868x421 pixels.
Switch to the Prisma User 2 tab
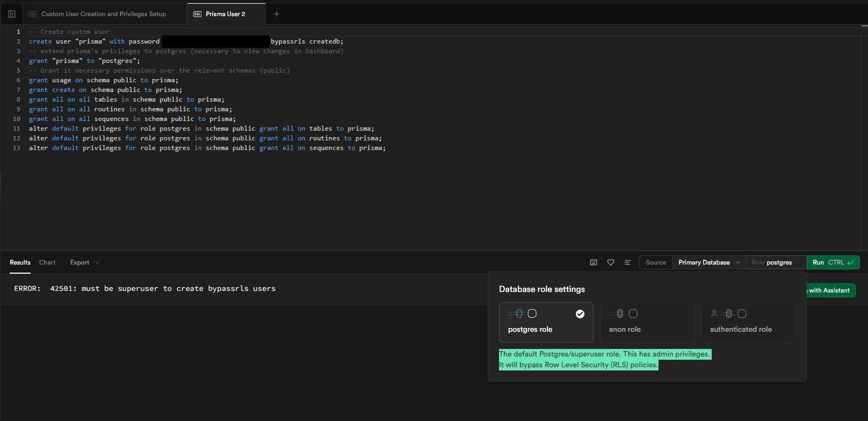tap(226, 14)
